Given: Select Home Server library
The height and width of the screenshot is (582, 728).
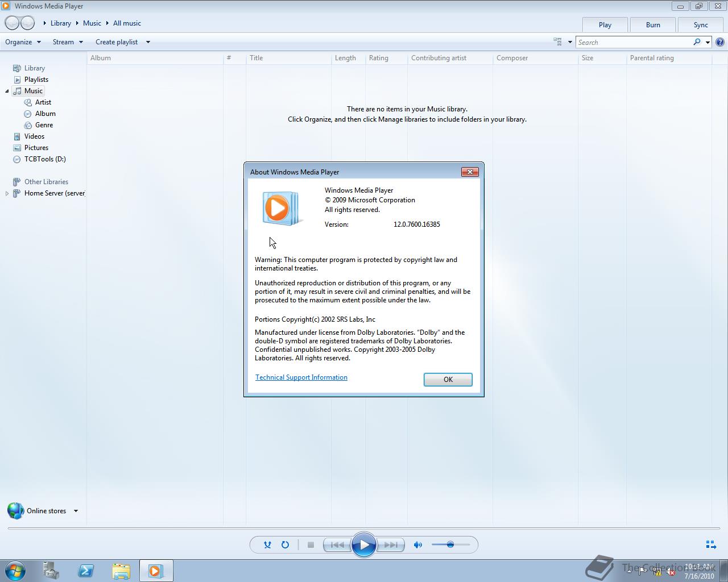Looking at the screenshot, I should [x=54, y=193].
